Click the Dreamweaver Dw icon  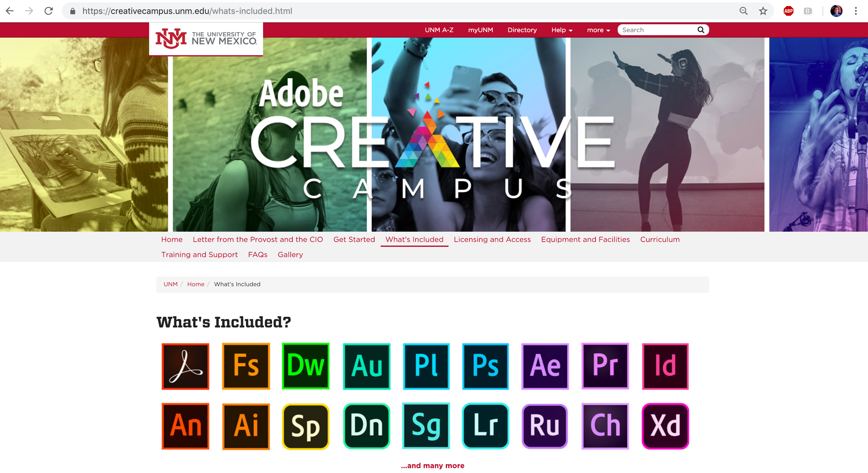click(305, 366)
